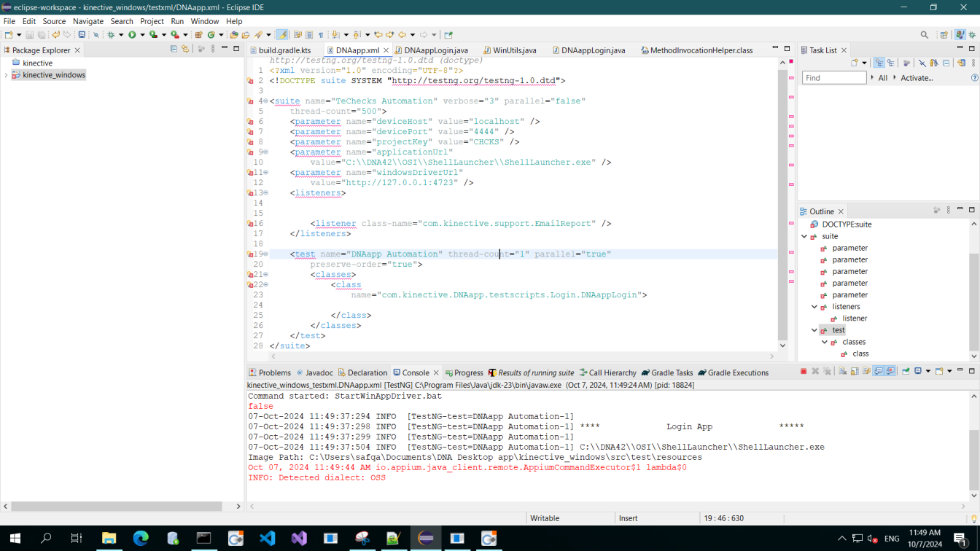The width and height of the screenshot is (980, 551).
Task: Click the toolbar Search magnifier icon
Action: click(x=925, y=34)
